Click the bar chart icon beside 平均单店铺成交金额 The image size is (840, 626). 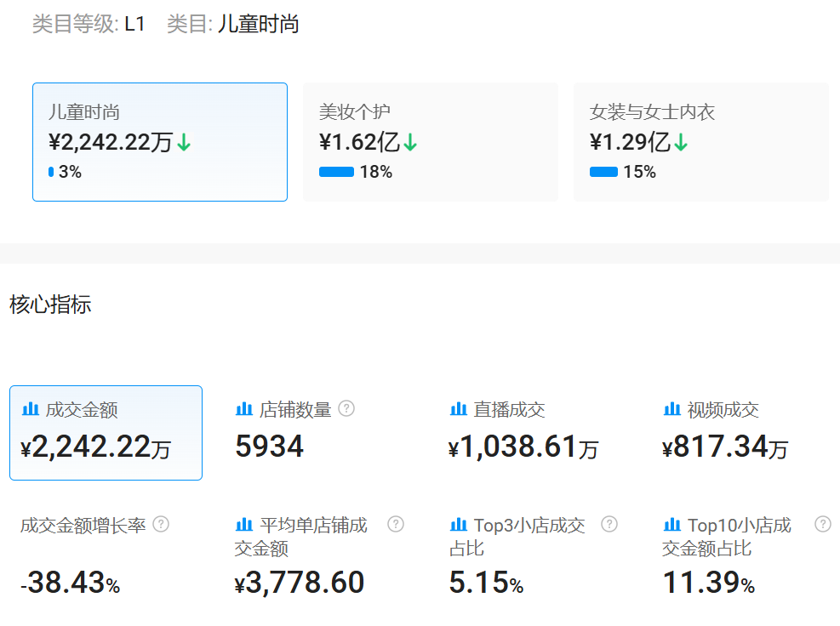[244, 525]
